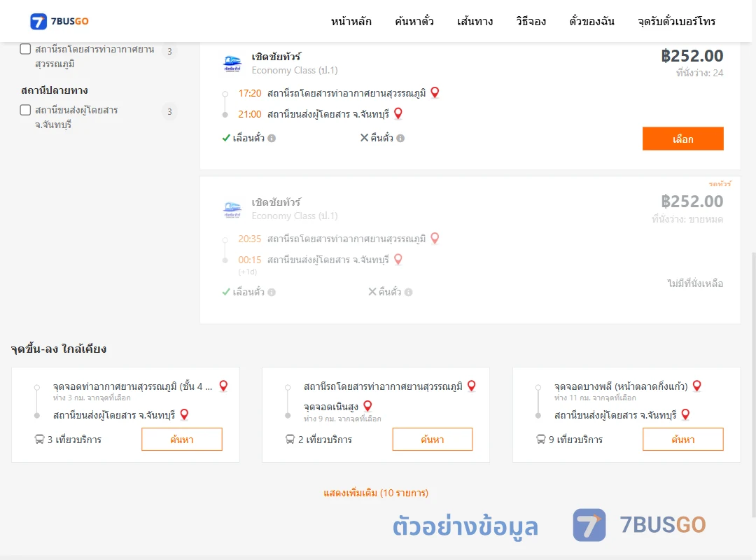
Task: Click ค้นหา button in 9 เที่ยวบริการ card
Action: click(x=682, y=440)
